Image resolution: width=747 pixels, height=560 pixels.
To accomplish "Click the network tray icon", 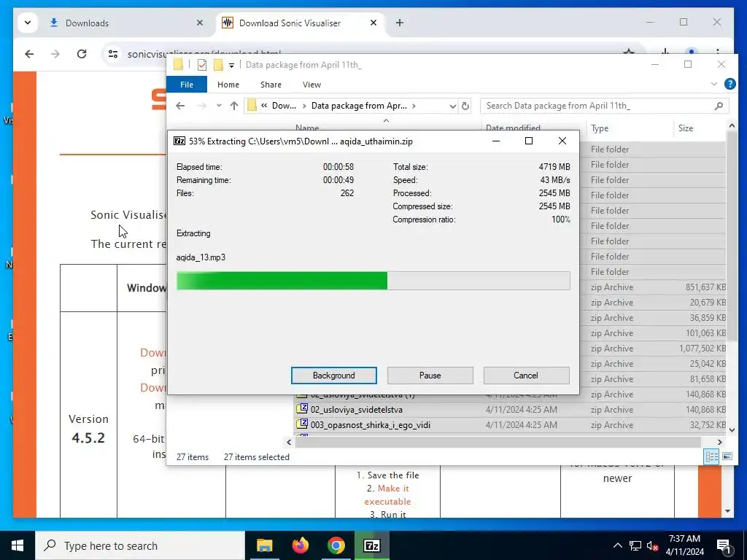I will 635,545.
